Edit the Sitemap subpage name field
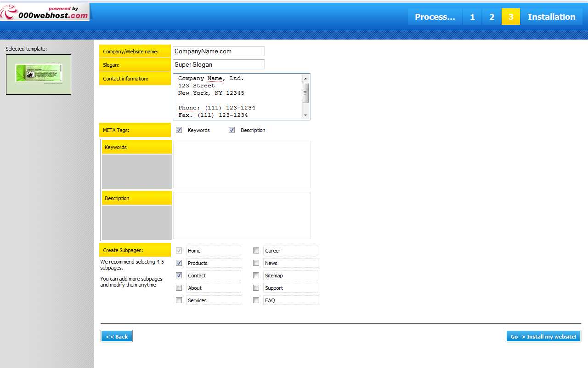The height and width of the screenshot is (368, 588). point(291,276)
